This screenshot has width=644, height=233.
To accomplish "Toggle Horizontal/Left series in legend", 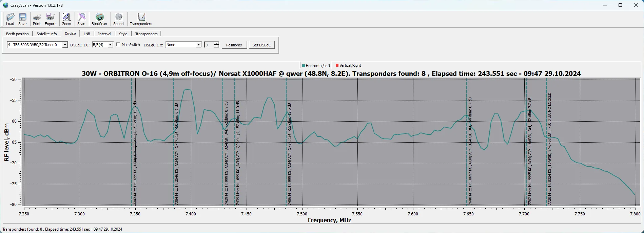I will tap(315, 65).
